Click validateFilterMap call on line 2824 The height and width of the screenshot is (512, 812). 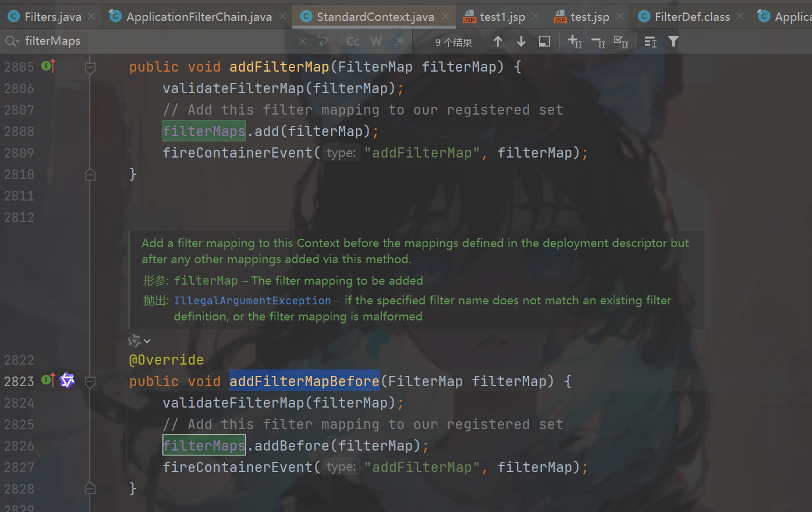tap(233, 403)
